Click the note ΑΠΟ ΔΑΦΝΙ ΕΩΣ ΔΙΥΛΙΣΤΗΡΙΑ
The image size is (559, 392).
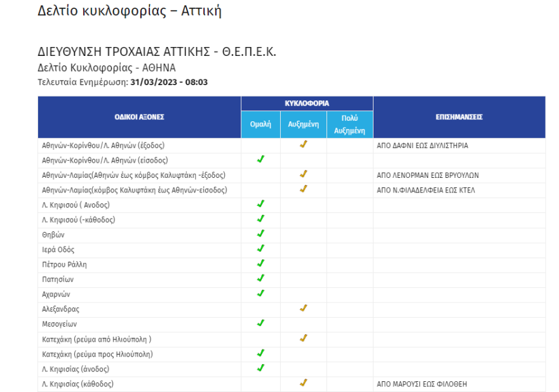point(422,145)
